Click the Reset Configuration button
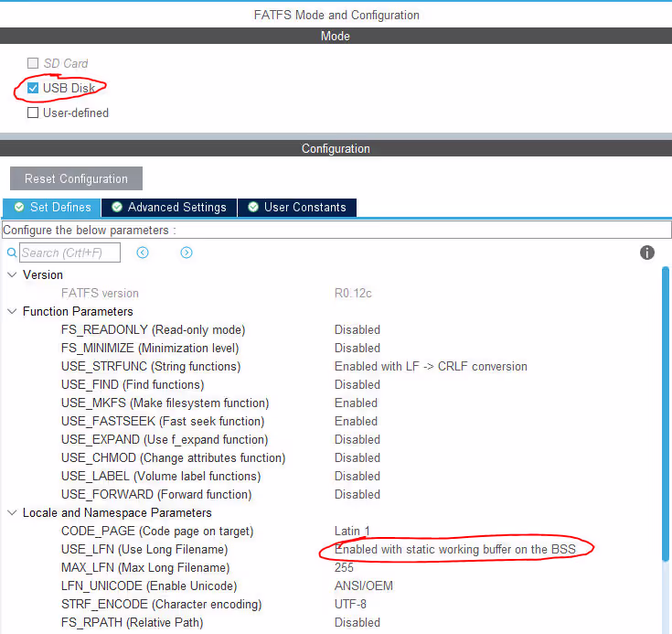The image size is (672, 634). [76, 178]
